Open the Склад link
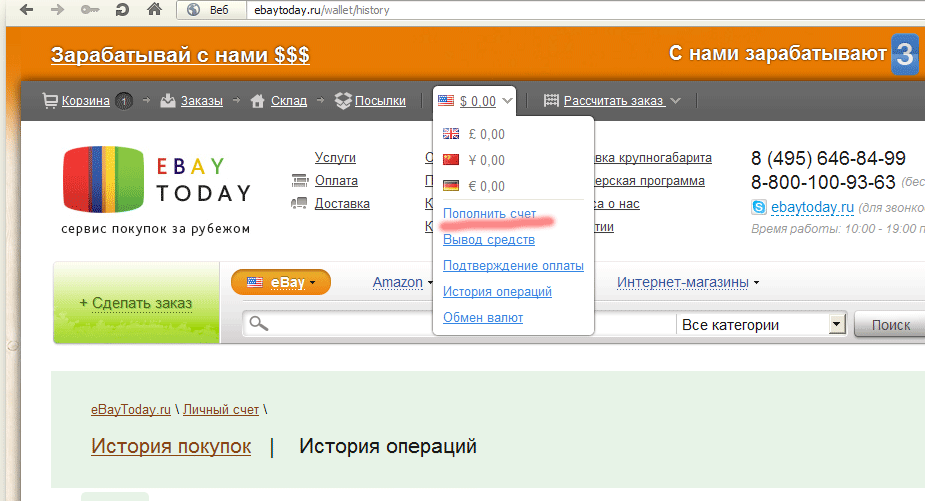The image size is (925, 501). tap(289, 101)
